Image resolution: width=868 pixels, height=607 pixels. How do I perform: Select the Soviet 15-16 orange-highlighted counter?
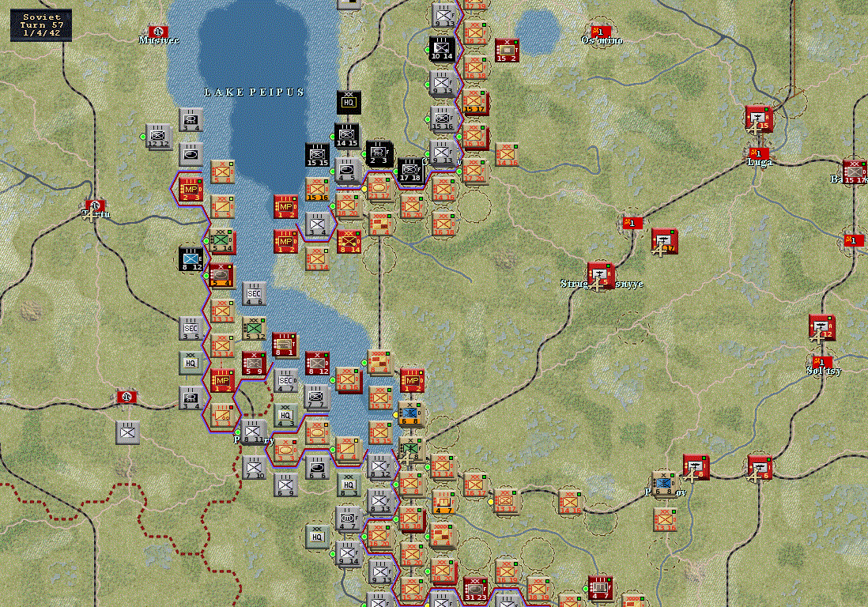tap(318, 190)
